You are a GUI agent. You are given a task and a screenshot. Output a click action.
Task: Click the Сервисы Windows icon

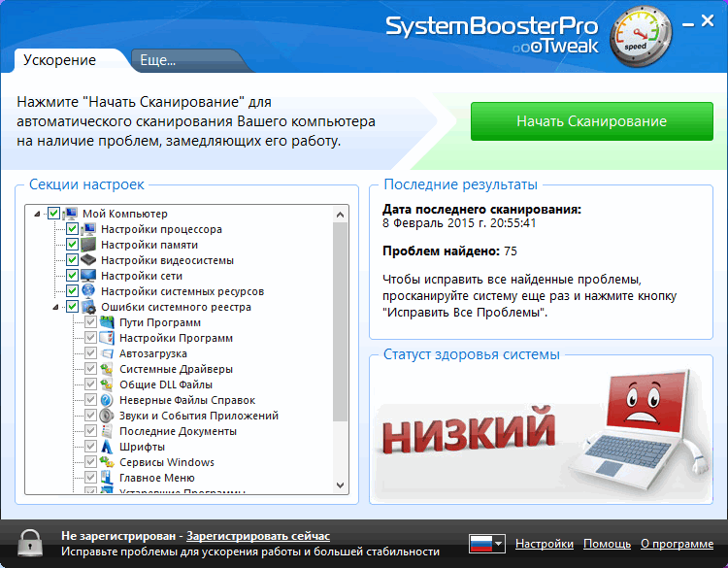pyautogui.click(x=107, y=462)
